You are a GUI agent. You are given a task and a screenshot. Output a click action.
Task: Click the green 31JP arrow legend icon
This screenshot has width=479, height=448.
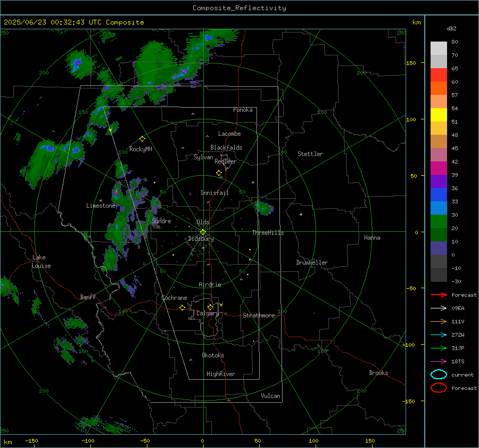tap(439, 348)
